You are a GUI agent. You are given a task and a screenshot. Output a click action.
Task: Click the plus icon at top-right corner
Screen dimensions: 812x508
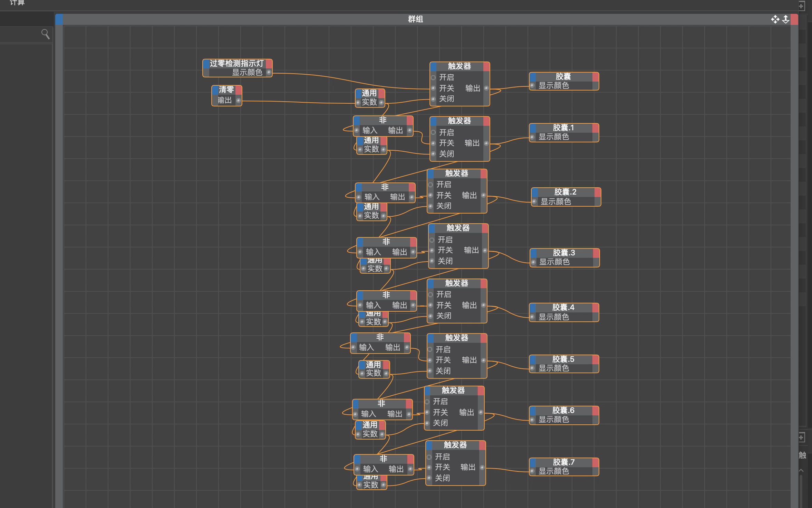pyautogui.click(x=801, y=6)
